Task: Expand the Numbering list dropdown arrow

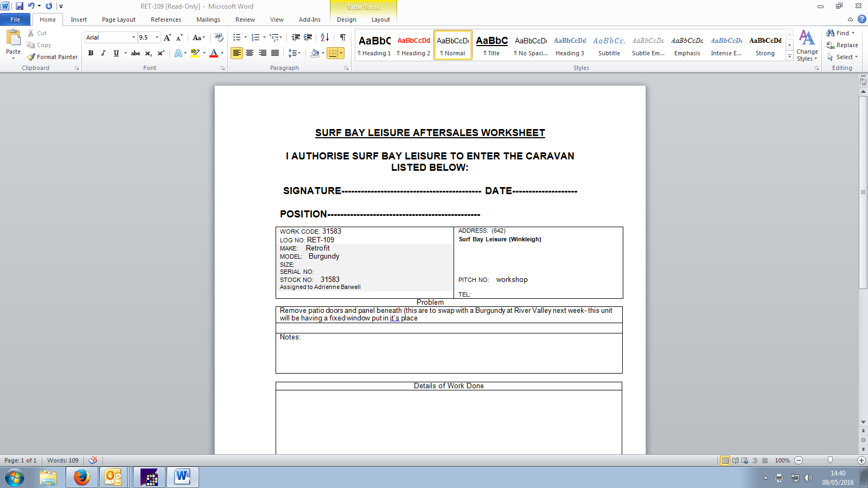Action: [264, 37]
